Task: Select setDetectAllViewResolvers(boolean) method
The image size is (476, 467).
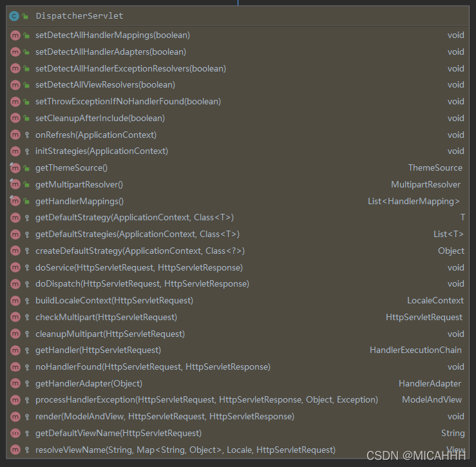Action: click(106, 85)
